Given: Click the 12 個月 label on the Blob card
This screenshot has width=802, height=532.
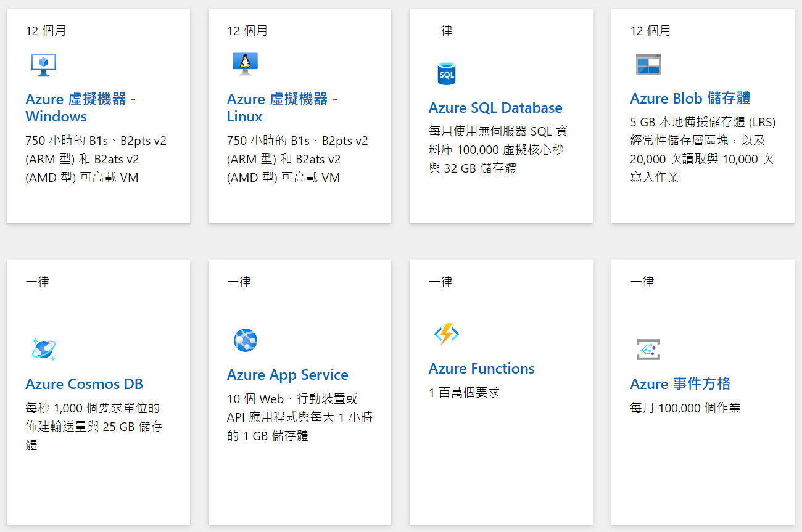Looking at the screenshot, I should 650,31.
